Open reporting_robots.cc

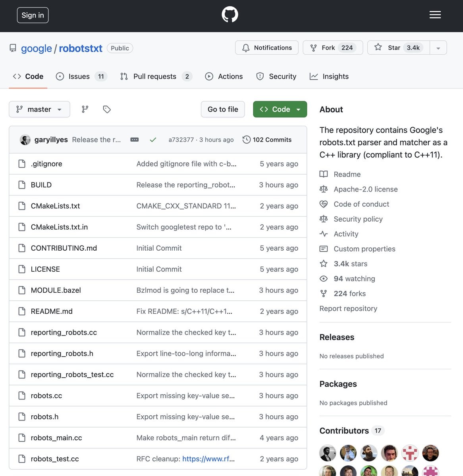point(64,332)
